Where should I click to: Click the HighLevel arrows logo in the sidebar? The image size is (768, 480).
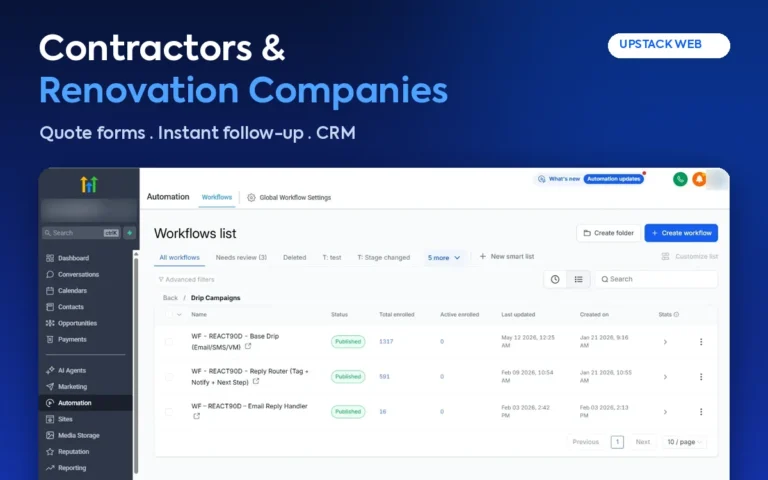coord(89,185)
